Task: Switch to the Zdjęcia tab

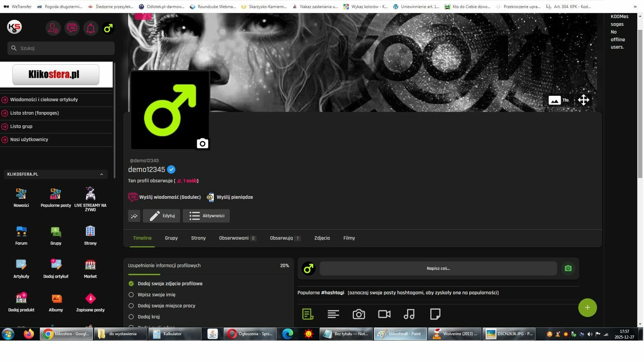Action: coord(322,238)
